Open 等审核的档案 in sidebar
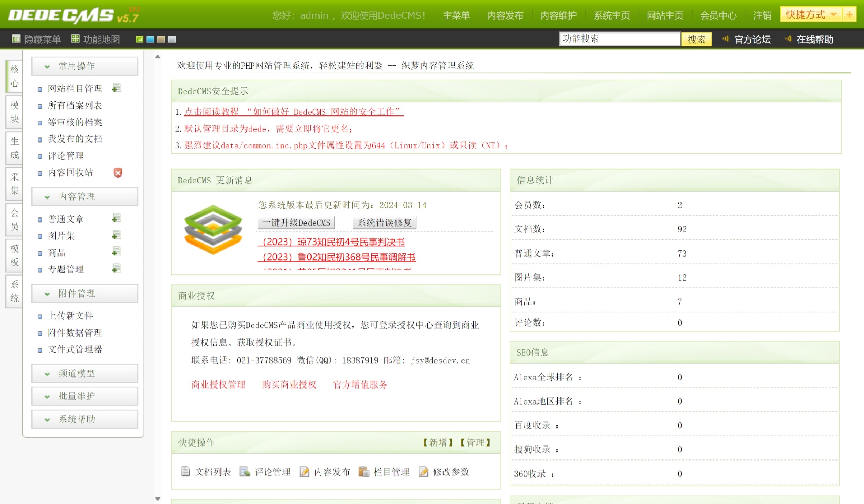The image size is (864, 504). click(x=75, y=122)
